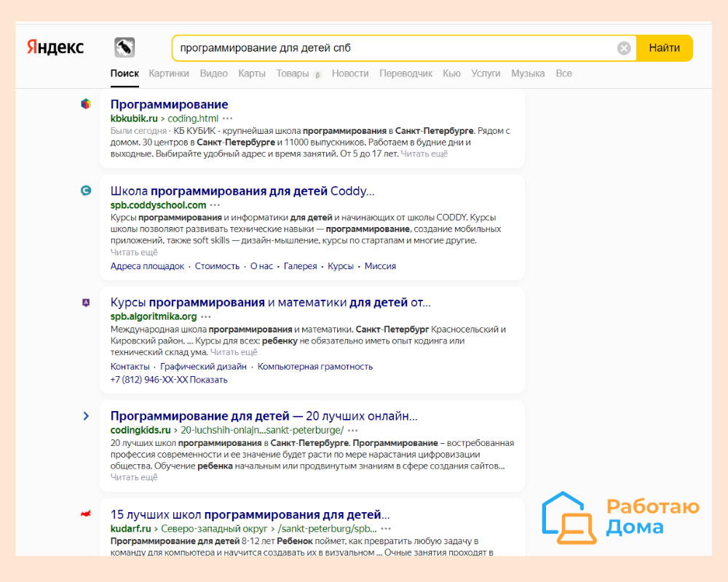The image size is (728, 582).
Task: Open Школа программирования для детей Coddy result
Action: coord(242,191)
